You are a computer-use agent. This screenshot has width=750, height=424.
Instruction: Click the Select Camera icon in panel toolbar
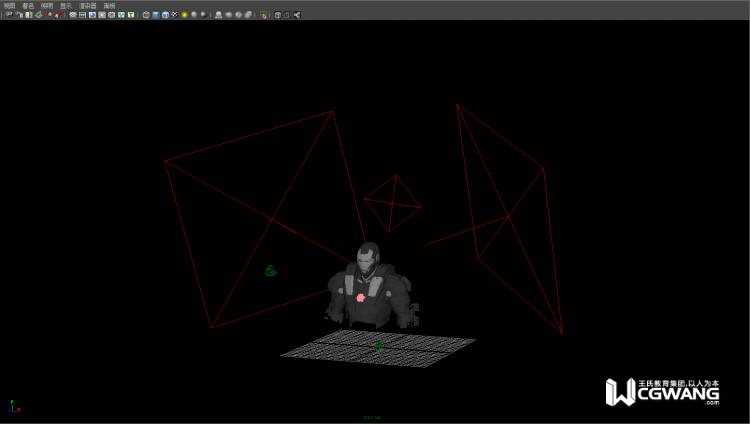pyautogui.click(x=9, y=15)
